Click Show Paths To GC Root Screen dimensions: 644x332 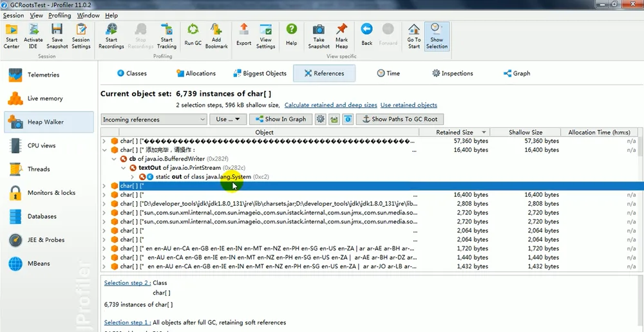(x=400, y=120)
